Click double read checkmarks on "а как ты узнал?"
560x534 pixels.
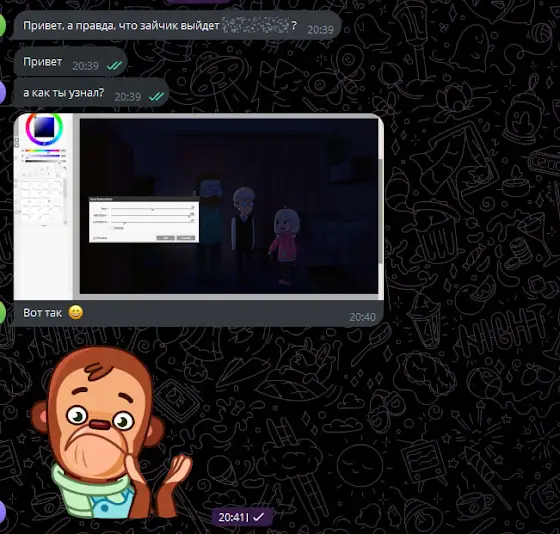click(156, 96)
